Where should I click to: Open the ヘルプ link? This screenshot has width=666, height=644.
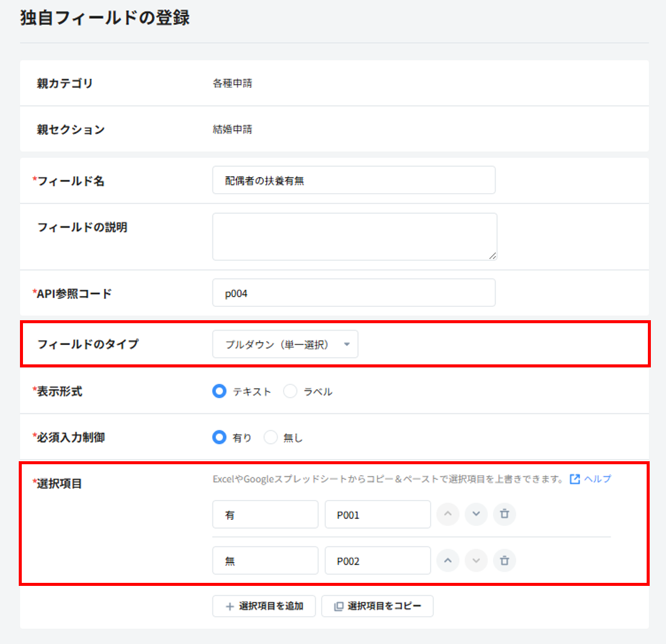(597, 479)
